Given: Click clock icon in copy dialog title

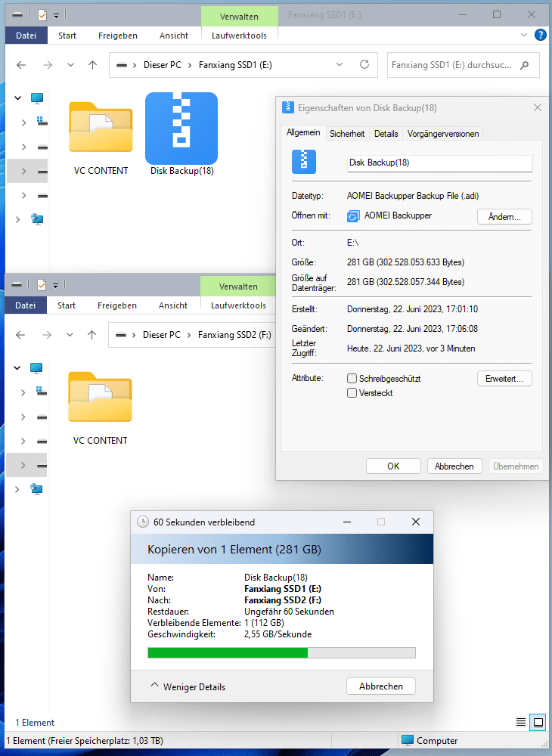Looking at the screenshot, I should pyautogui.click(x=143, y=522).
